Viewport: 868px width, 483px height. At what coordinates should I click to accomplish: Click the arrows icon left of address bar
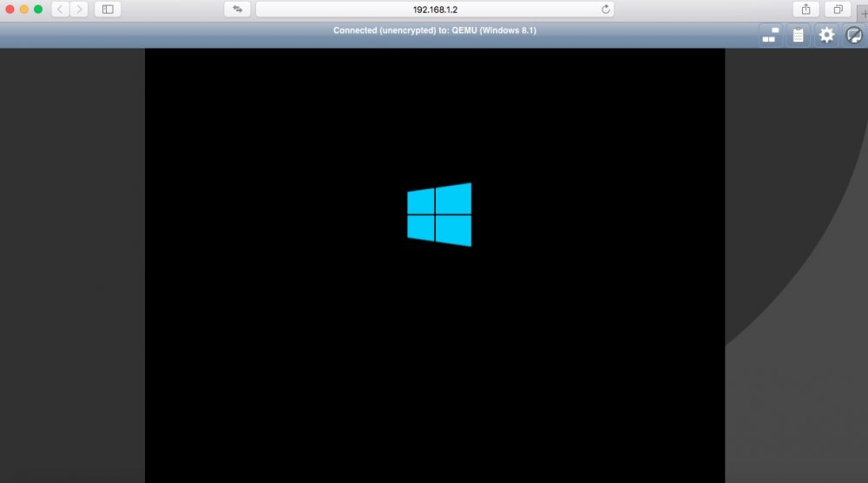pyautogui.click(x=238, y=10)
